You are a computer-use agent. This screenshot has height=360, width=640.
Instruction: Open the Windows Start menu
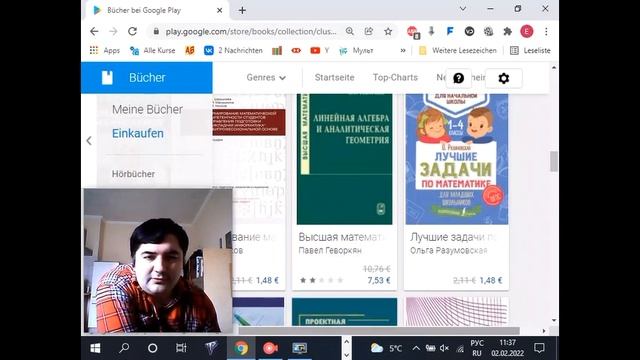[95, 348]
